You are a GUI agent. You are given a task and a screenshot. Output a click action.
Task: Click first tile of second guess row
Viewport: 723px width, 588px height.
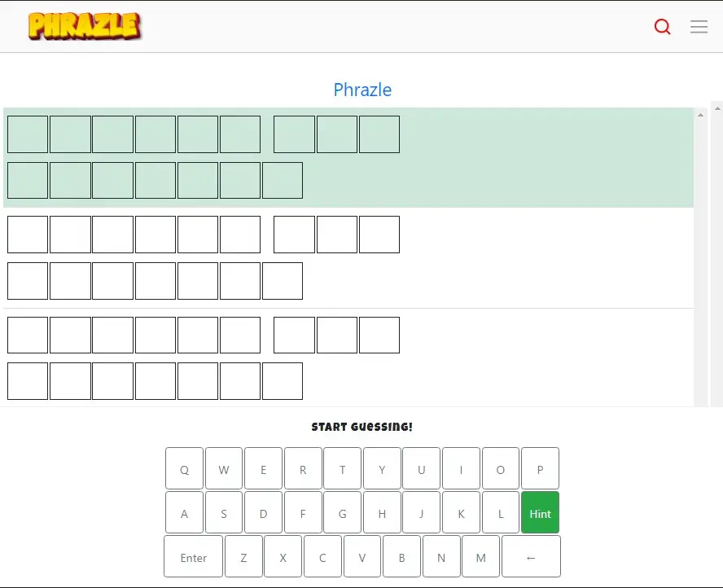point(28,235)
